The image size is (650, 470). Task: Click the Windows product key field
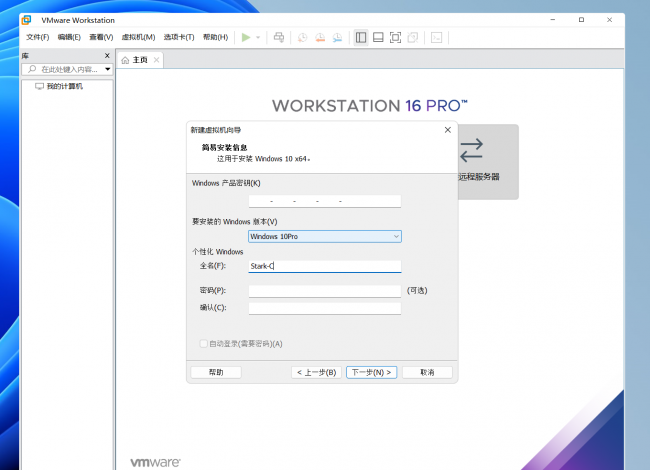pos(325,201)
